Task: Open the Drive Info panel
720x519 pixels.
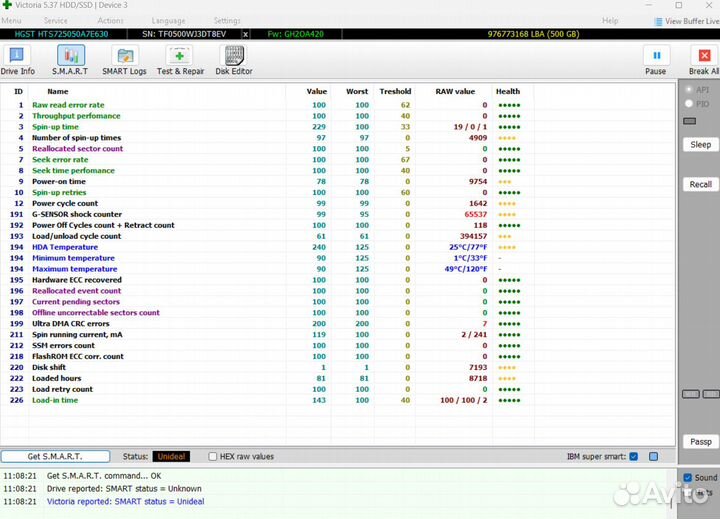Action: pyautogui.click(x=17, y=61)
